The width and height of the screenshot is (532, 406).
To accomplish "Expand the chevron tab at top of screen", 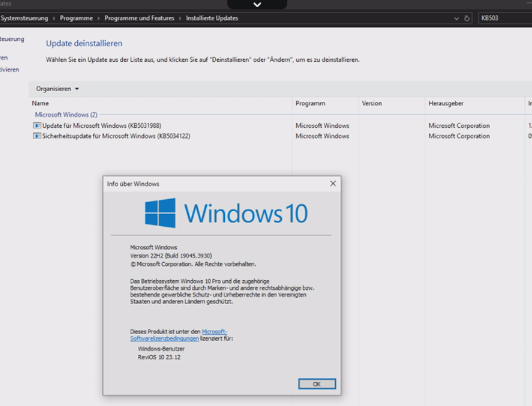I will [x=257, y=5].
